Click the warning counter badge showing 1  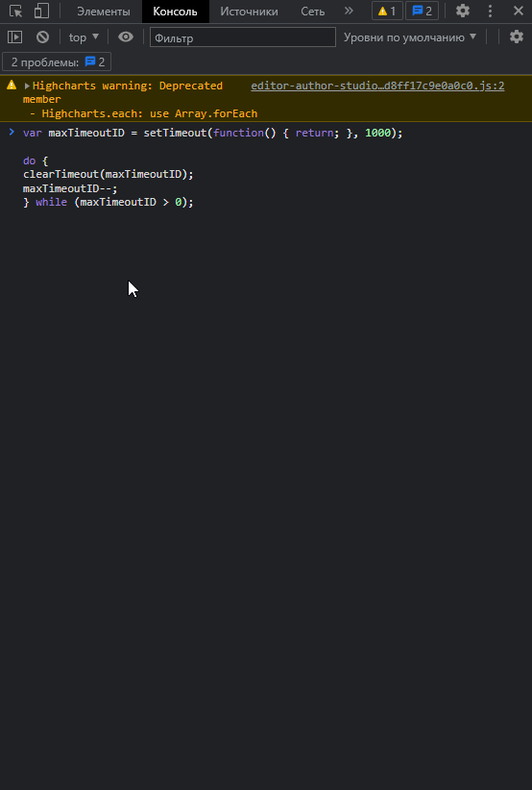pyautogui.click(x=387, y=12)
